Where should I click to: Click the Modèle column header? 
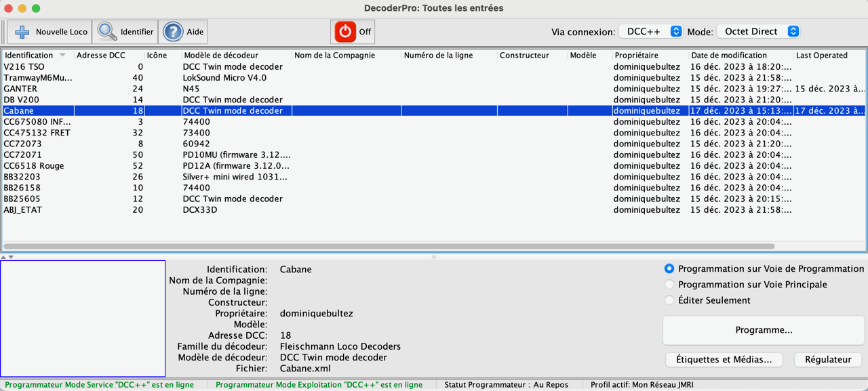tap(590, 56)
